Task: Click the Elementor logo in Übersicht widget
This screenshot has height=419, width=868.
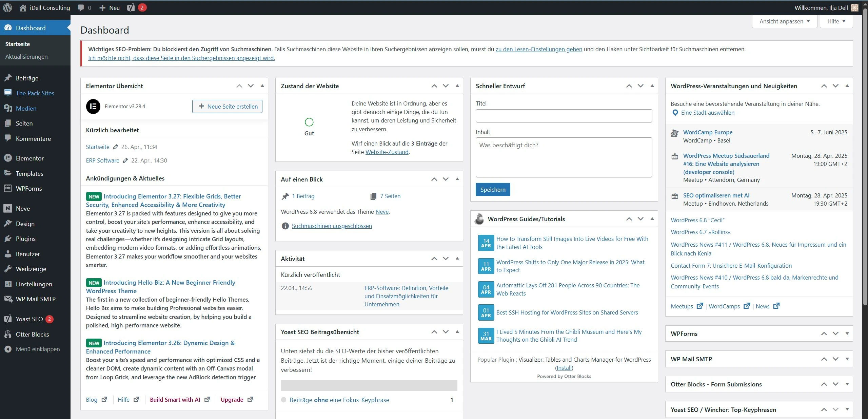Action: [93, 106]
